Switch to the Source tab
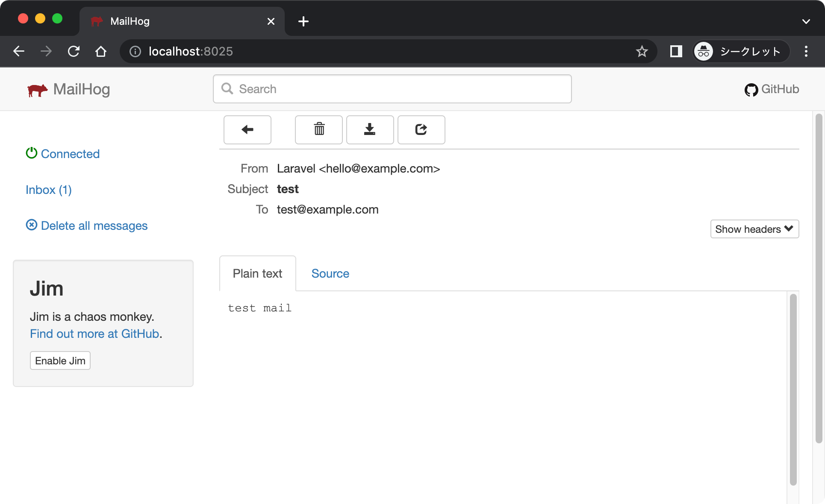The width and height of the screenshot is (825, 504). [x=330, y=273]
